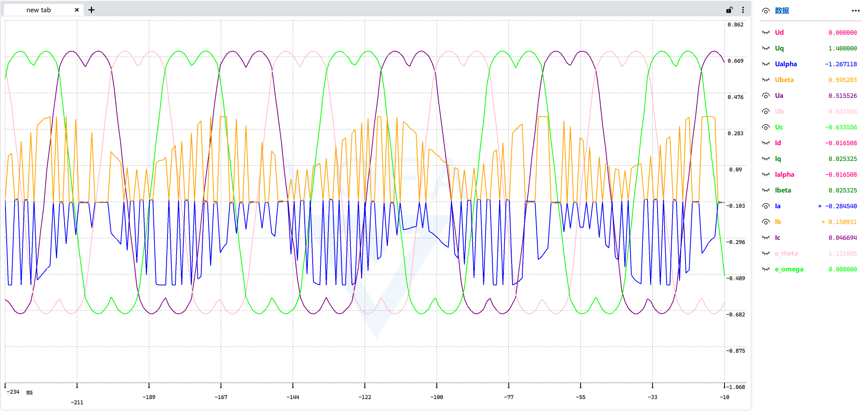Click the Ibeta channel name
This screenshot has height=411, width=868.
coord(783,190)
